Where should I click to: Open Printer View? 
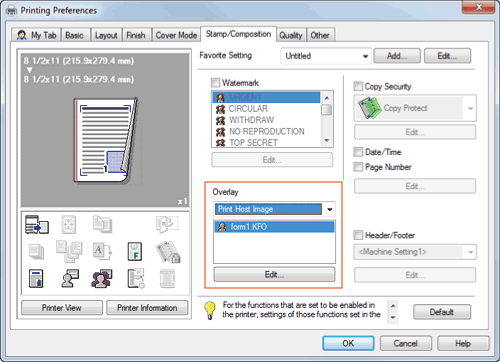(x=62, y=308)
